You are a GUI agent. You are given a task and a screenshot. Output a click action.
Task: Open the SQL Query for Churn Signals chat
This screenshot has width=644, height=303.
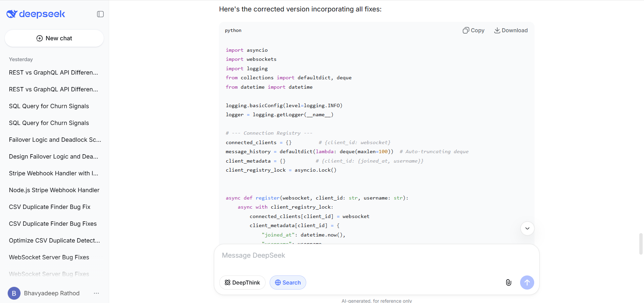point(49,106)
